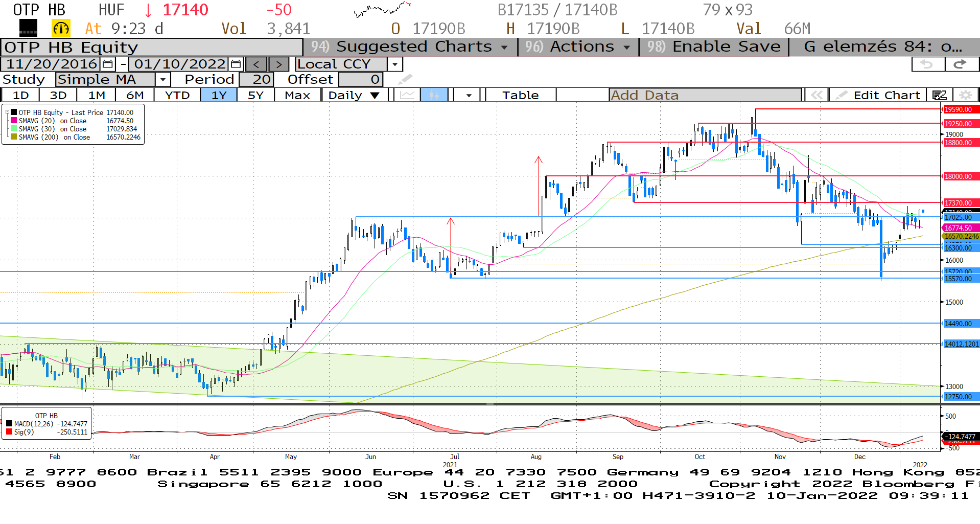
Task: Click the 19250.00 price level label
Action: click(x=961, y=124)
